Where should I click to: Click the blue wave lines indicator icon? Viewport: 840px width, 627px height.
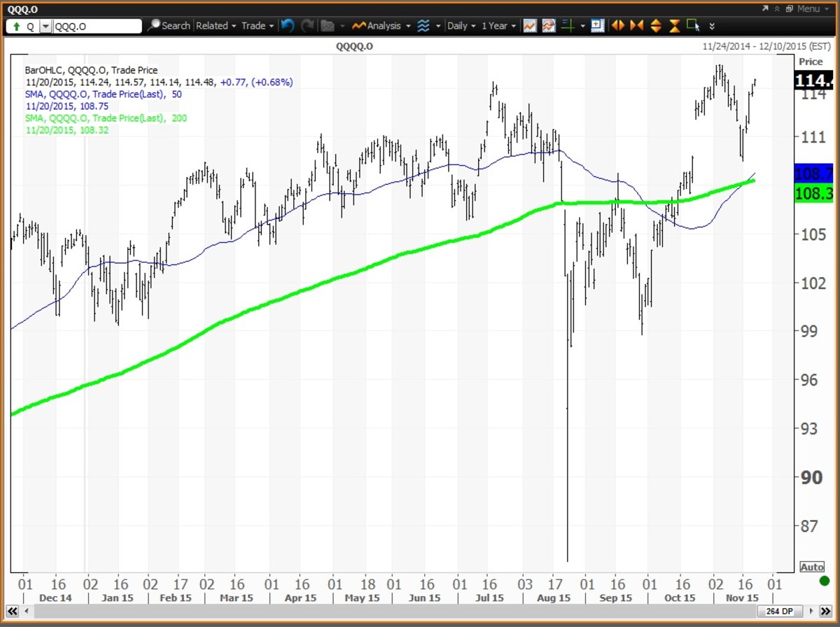423,26
